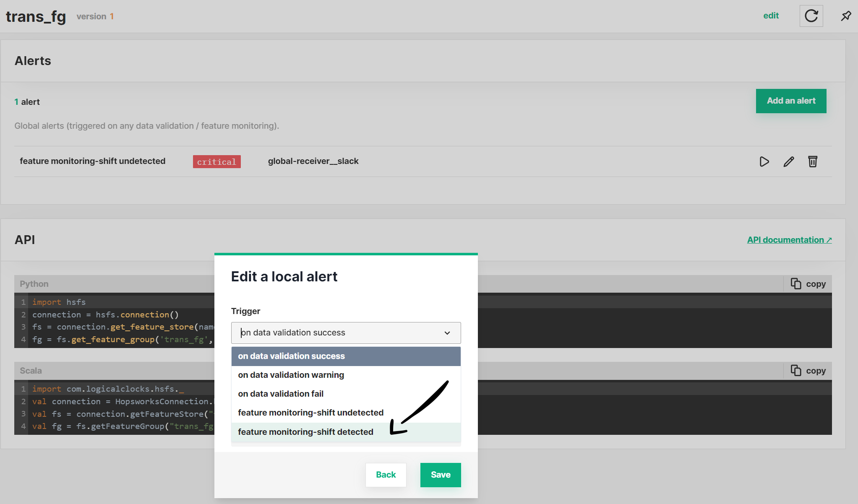This screenshot has width=858, height=504.
Task: Click the edit link in the header
Action: tap(771, 16)
